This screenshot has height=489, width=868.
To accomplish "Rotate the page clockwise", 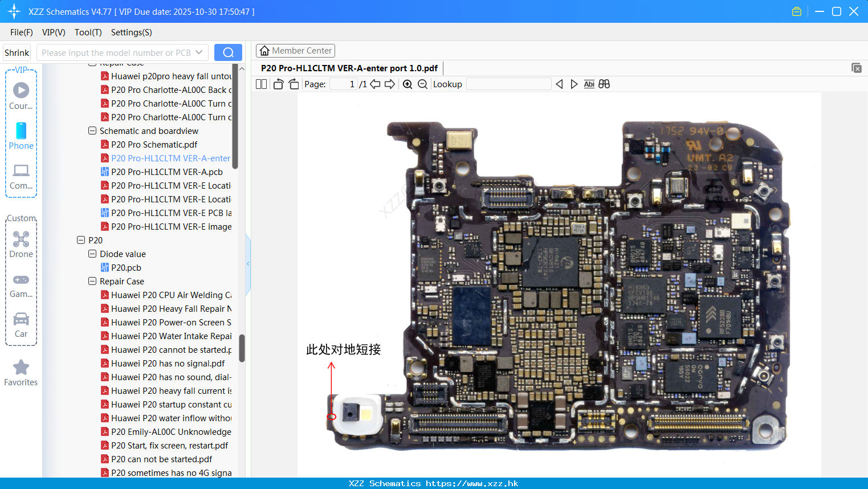I will coord(294,84).
